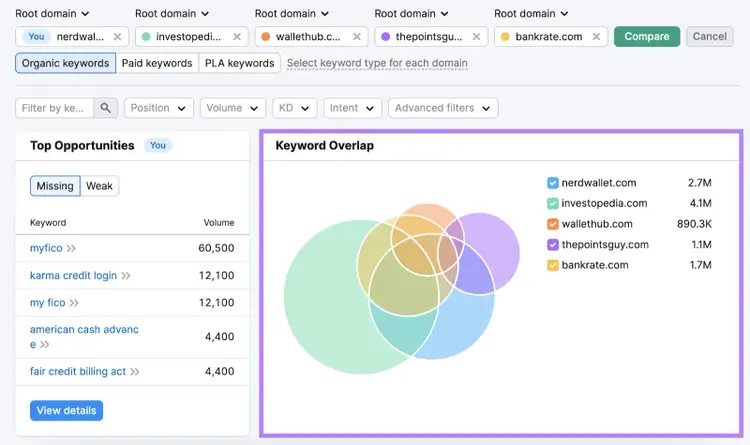The image size is (750, 445).
Task: Open the Volume filter dropdown
Action: coord(232,108)
